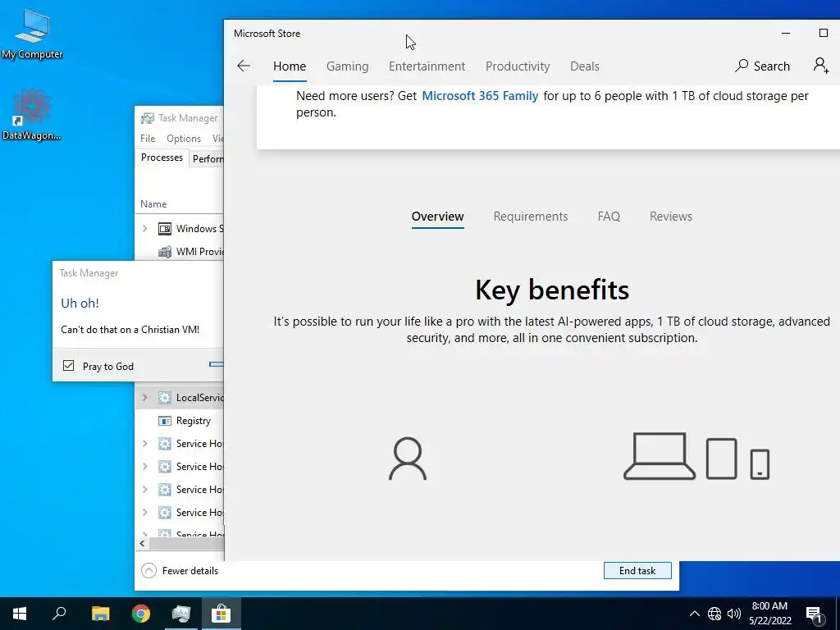
Task: Switch to the Entertainment tab
Action: point(427,66)
